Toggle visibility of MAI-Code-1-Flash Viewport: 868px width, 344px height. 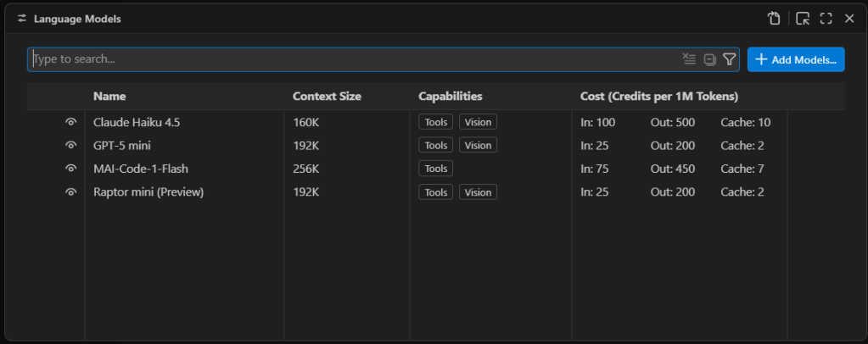[x=70, y=169]
